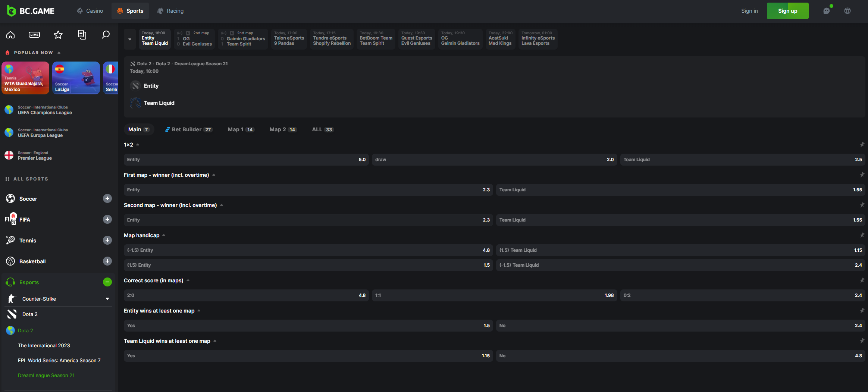
Task: Open favorites star icon
Action: coord(58,35)
